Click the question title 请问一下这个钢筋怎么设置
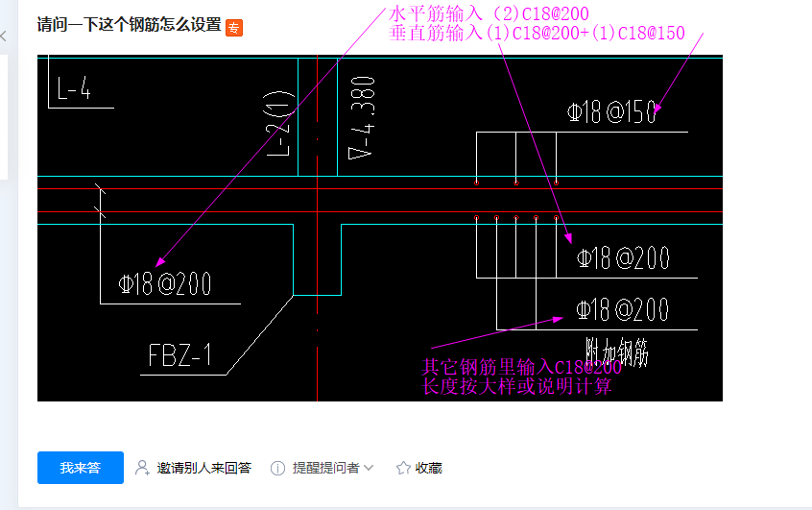Screen dimensions: 812x510 [x=129, y=24]
